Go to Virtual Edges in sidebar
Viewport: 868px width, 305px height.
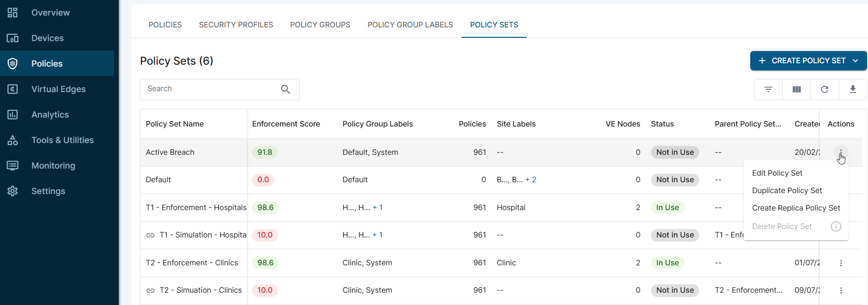pos(58,89)
